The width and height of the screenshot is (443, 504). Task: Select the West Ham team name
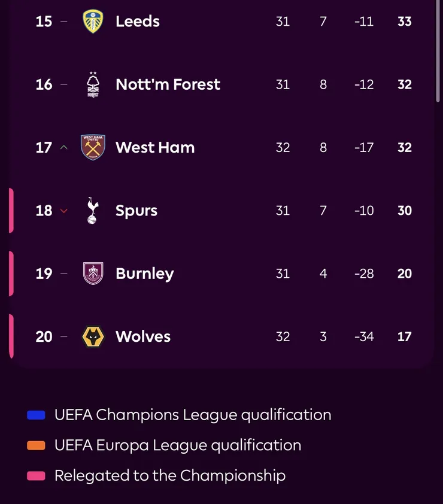(x=155, y=147)
